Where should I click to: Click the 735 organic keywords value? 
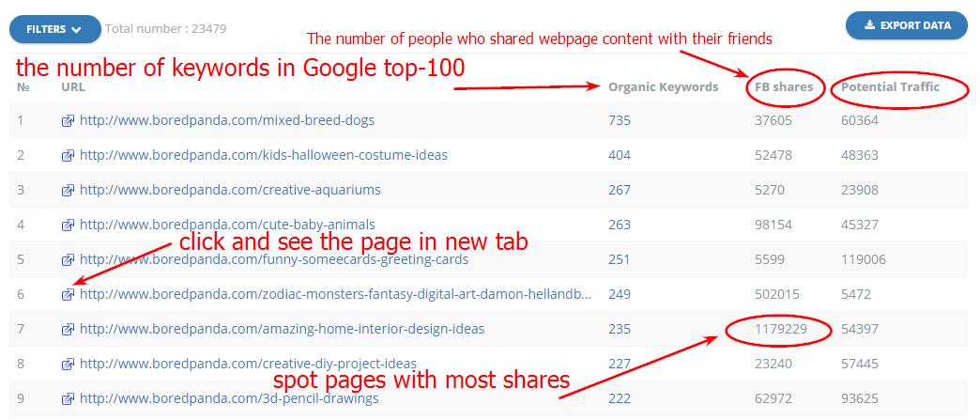(620, 120)
